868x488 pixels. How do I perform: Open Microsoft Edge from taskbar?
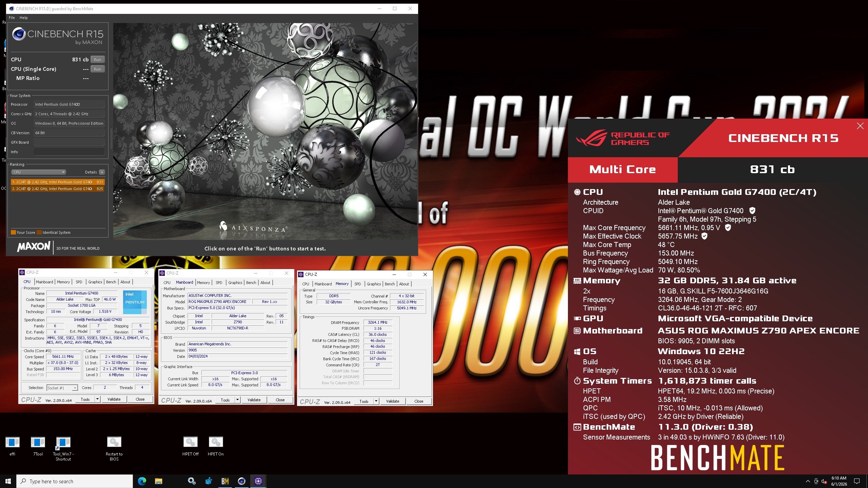click(142, 481)
